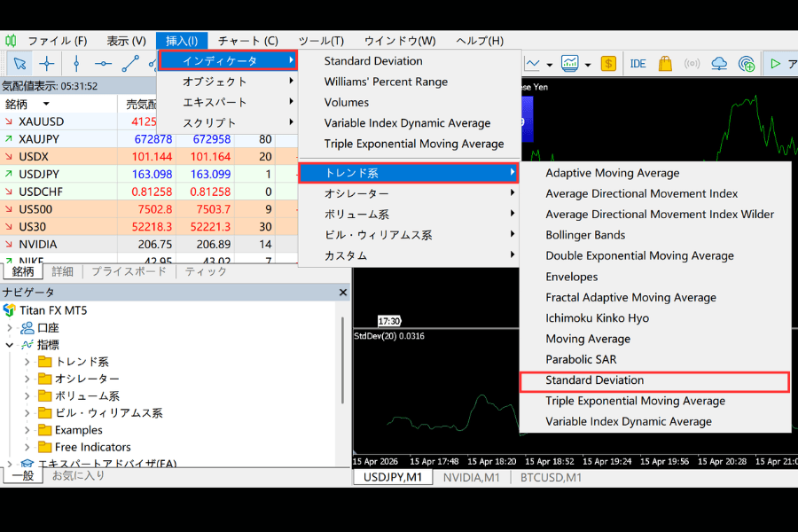Click the green play algo trading button

click(x=775, y=64)
